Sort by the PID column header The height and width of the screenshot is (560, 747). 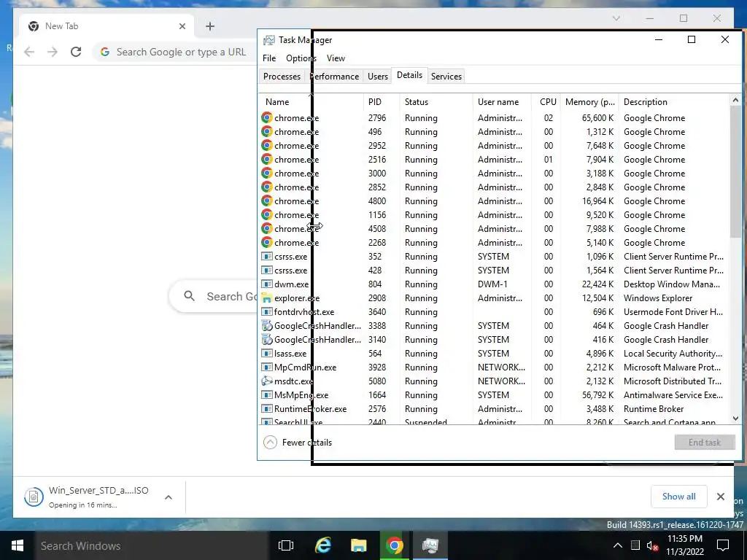(381, 102)
